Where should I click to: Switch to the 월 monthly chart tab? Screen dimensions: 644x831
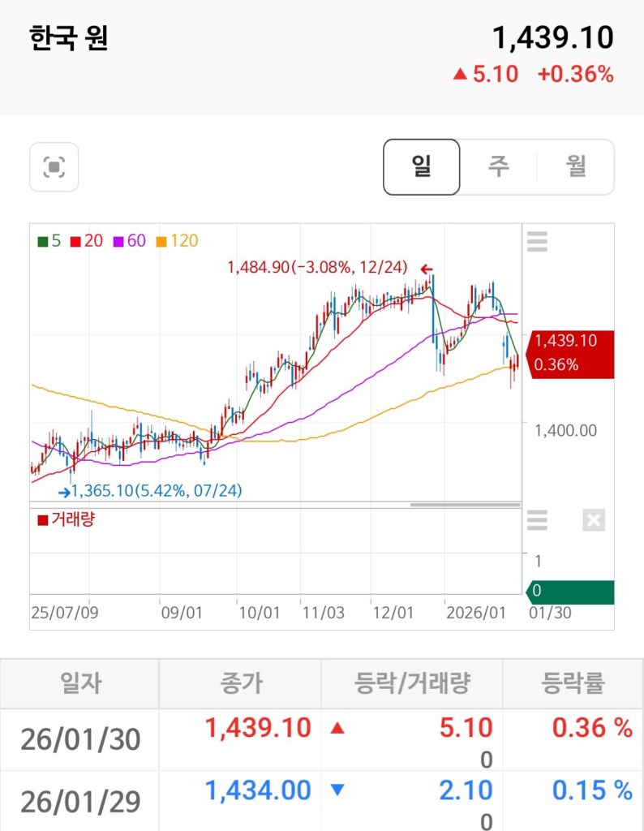[x=575, y=167]
